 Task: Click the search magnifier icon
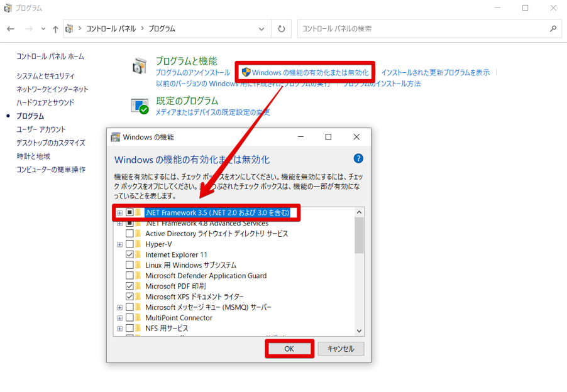pos(553,29)
